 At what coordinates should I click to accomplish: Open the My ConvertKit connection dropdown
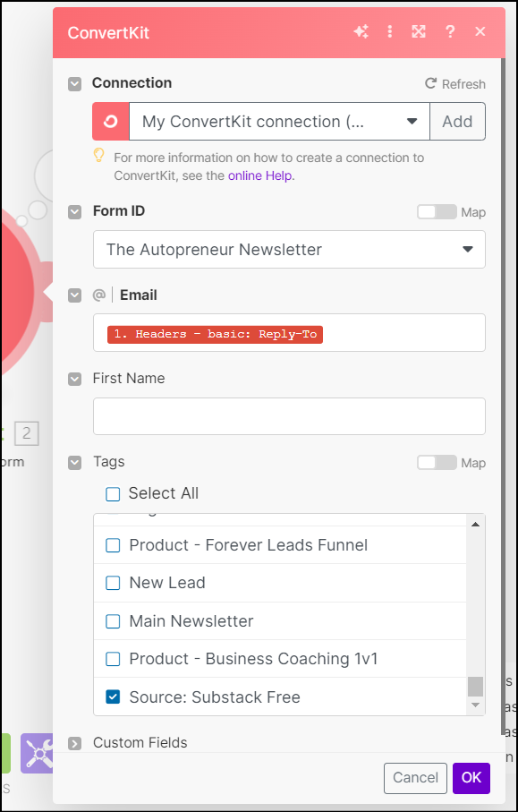tap(279, 121)
